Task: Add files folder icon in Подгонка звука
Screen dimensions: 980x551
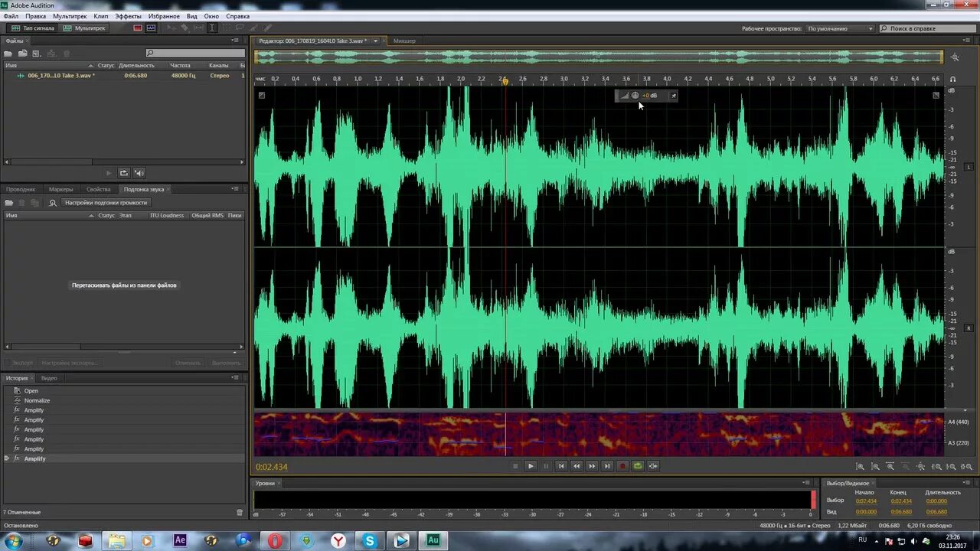Action: pos(9,203)
